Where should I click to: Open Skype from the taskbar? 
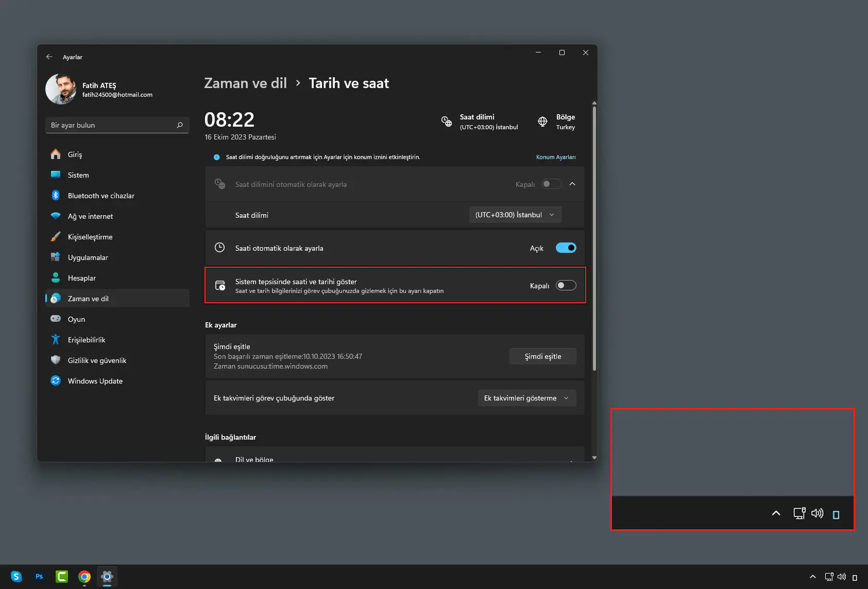coord(16,577)
